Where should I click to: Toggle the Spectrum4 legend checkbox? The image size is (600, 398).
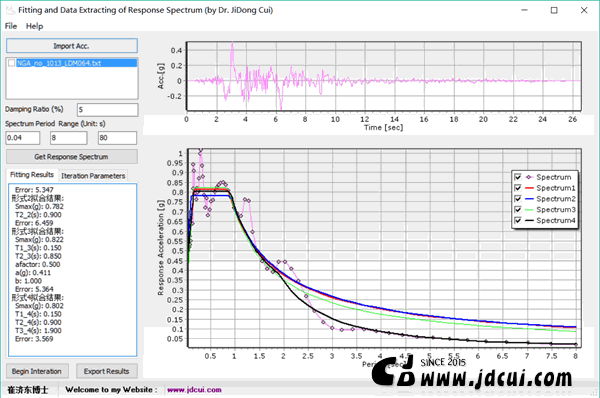coord(518,220)
